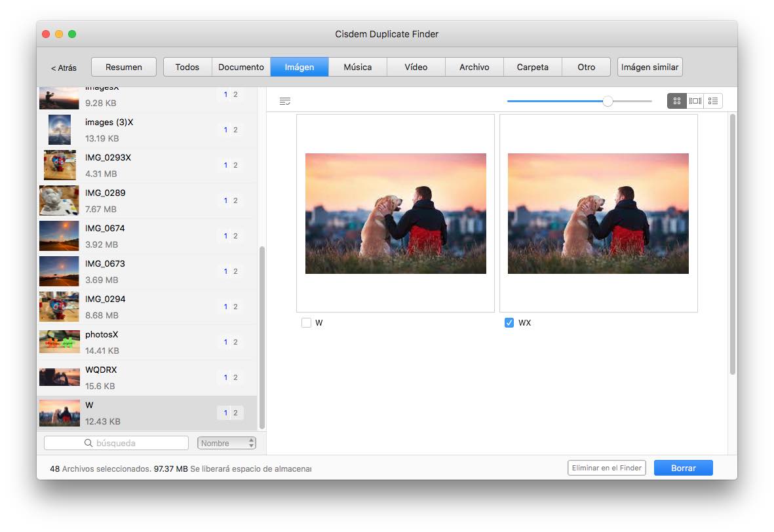The image size is (774, 532).
Task: Uncheck the WX duplicate checkbox
Action: click(509, 322)
